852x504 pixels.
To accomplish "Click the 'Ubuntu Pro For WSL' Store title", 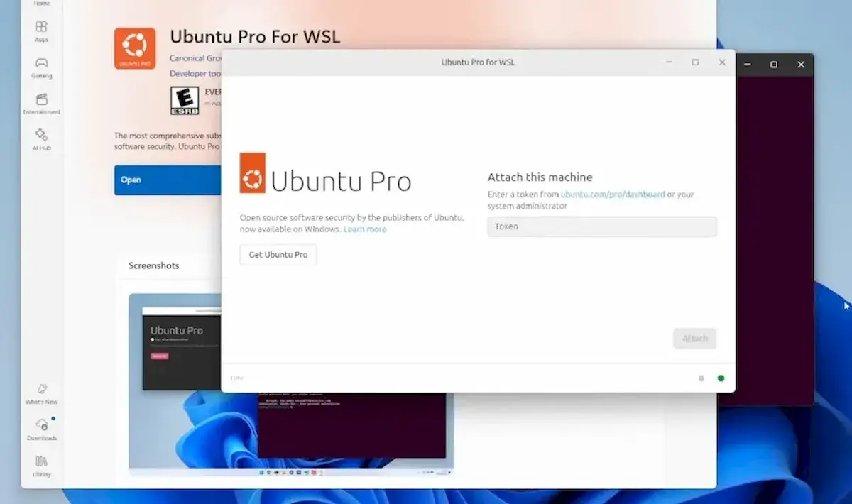I will pyautogui.click(x=255, y=36).
